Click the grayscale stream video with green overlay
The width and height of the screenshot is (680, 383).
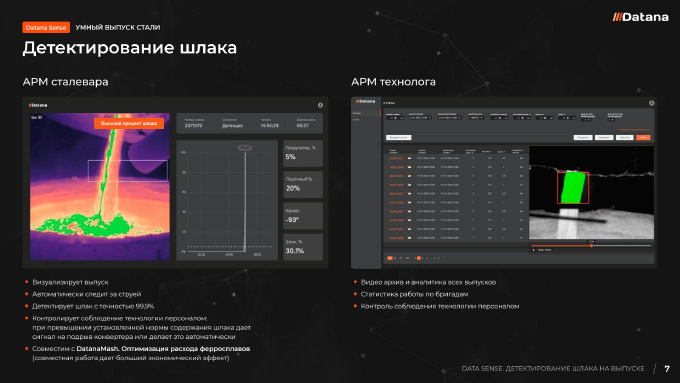tap(592, 193)
